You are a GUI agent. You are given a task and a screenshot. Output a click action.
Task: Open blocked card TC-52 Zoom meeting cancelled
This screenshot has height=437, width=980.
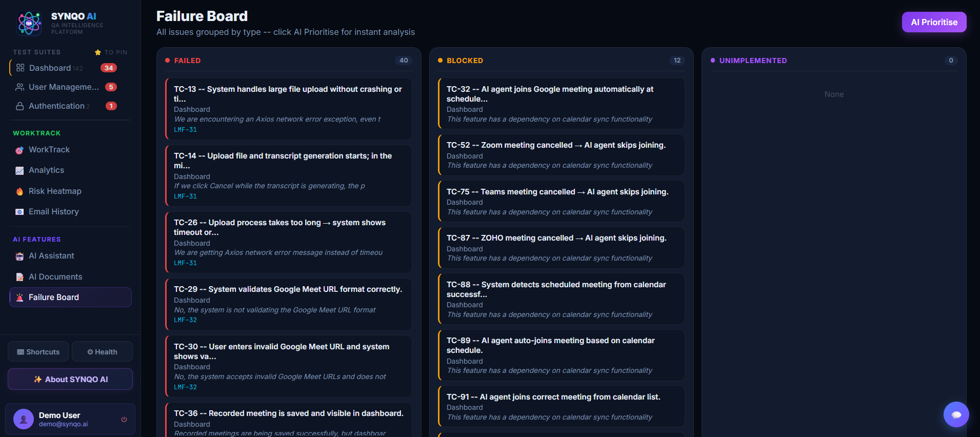(x=561, y=155)
